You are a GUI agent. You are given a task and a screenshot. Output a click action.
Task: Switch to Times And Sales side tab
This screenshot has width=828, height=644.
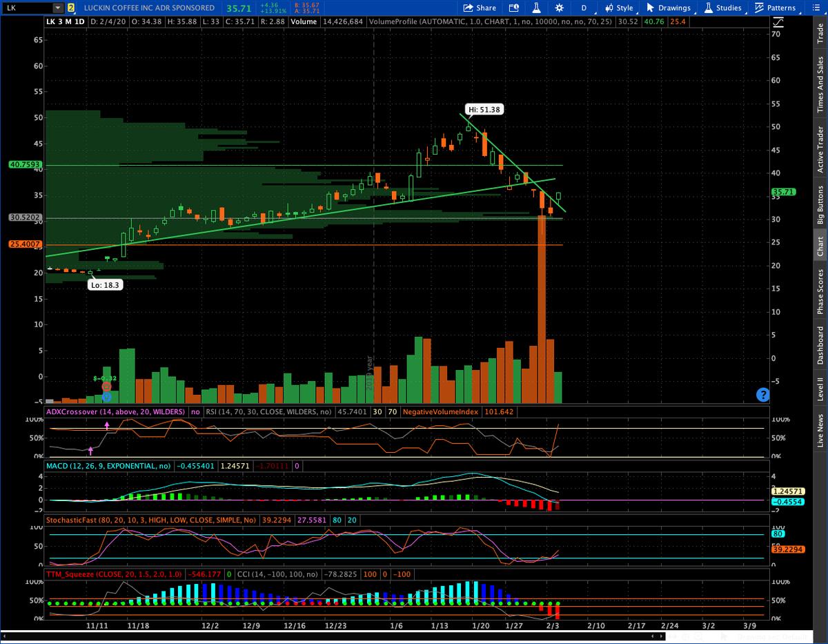820,85
